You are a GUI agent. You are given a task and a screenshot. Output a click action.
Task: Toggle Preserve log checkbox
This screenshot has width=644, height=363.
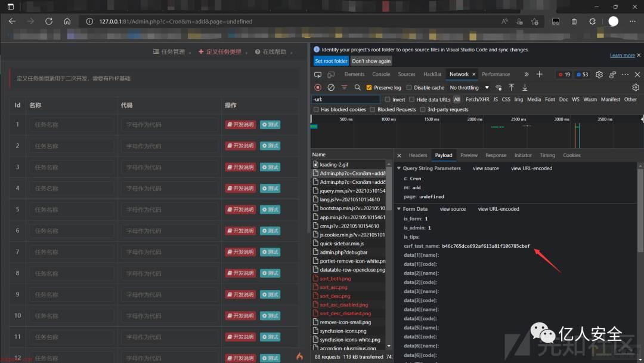tap(369, 88)
